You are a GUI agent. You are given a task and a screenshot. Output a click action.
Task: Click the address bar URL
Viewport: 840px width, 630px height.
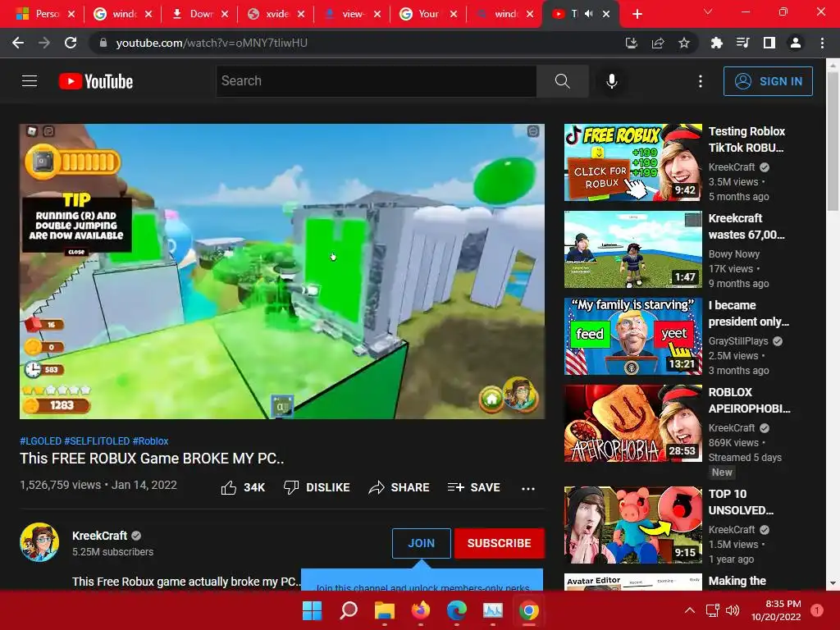click(x=212, y=43)
